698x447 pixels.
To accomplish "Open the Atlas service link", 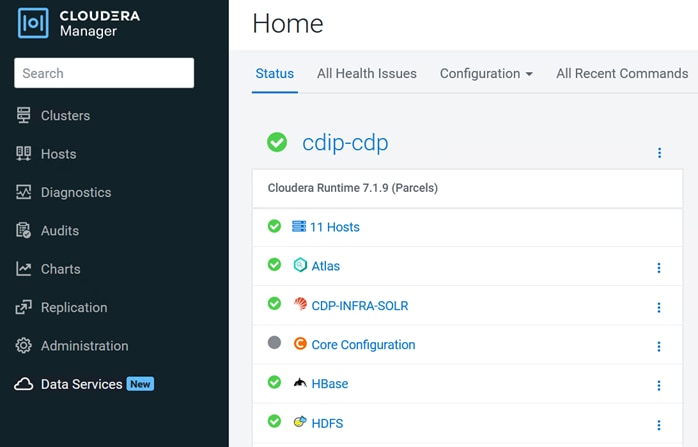I will 325,266.
